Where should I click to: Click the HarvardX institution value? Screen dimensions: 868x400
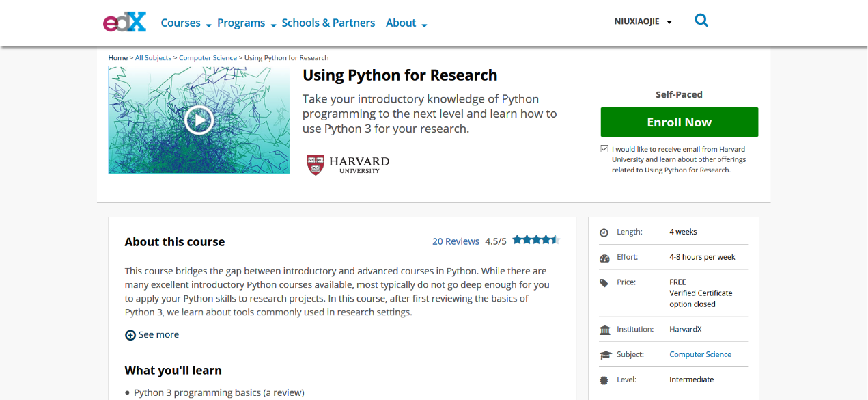pyautogui.click(x=686, y=330)
